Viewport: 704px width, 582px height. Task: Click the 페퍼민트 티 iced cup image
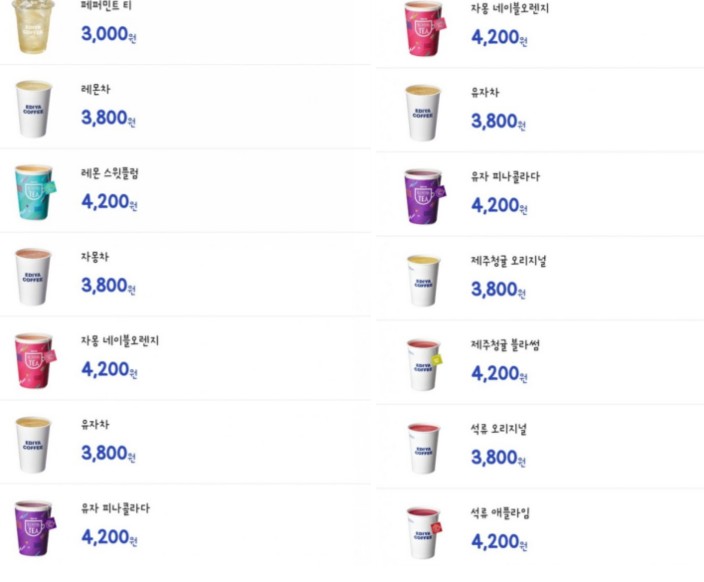(x=33, y=26)
